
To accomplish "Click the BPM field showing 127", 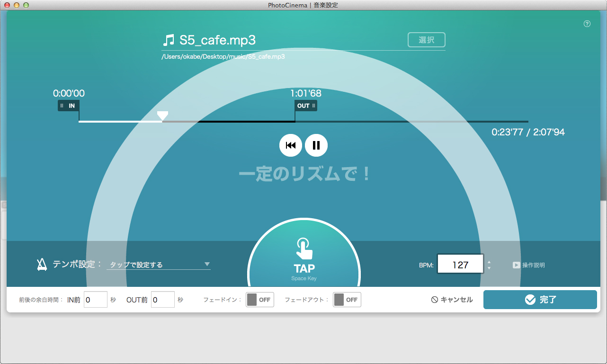I will pos(460,264).
